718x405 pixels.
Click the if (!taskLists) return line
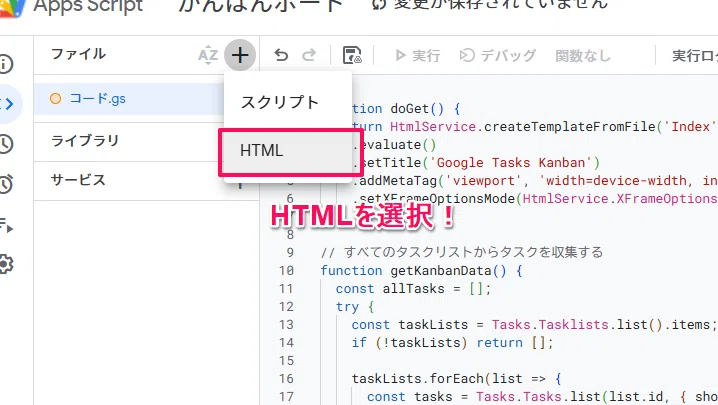452,343
